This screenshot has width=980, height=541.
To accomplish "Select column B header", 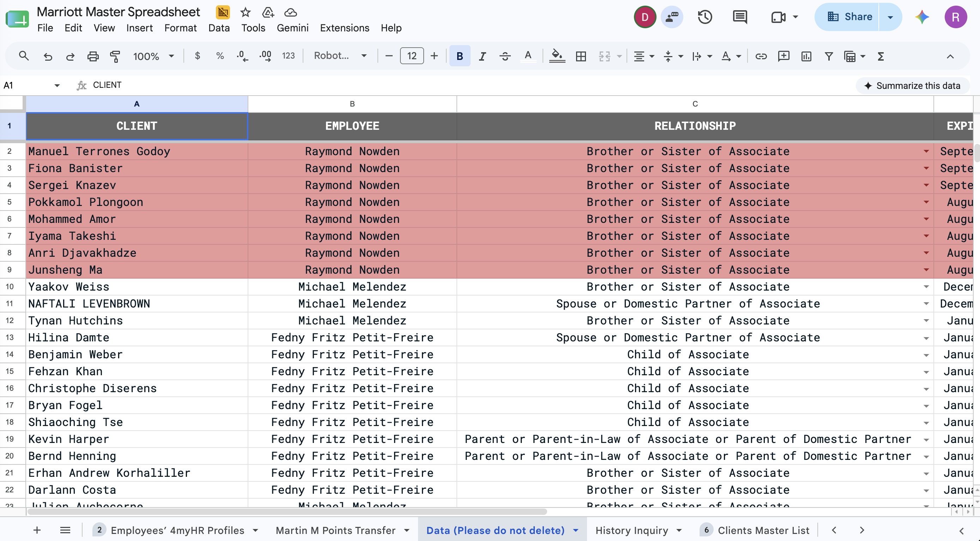I will [x=352, y=104].
